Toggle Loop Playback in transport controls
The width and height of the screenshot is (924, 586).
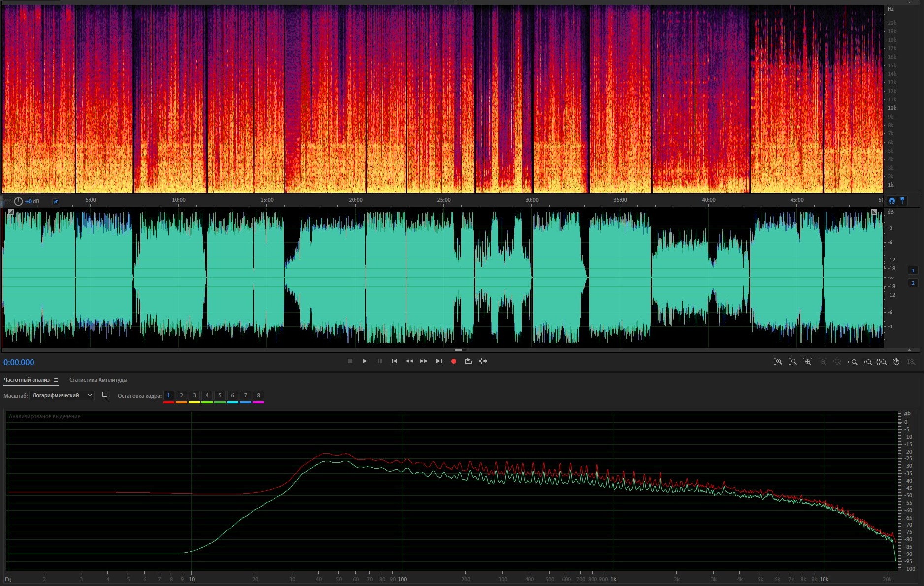[468, 361]
